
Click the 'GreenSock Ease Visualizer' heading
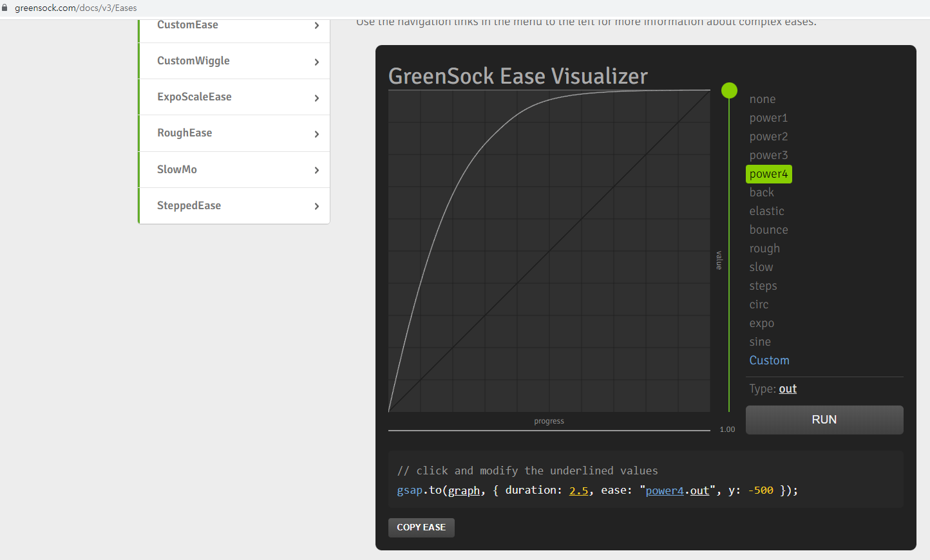tap(518, 76)
